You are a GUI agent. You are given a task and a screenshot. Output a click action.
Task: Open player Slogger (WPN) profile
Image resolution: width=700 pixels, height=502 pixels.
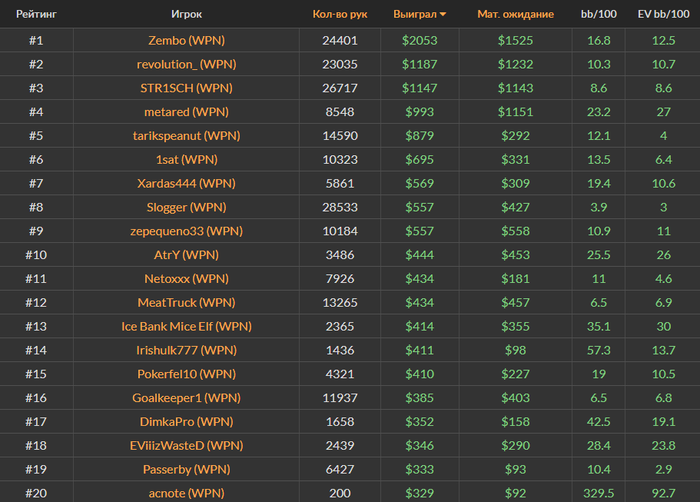[187, 207]
